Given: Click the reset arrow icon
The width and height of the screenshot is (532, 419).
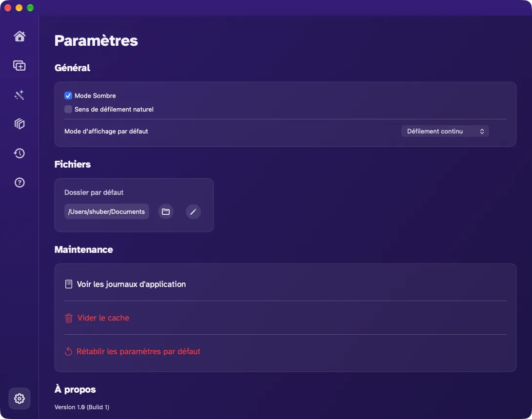Looking at the screenshot, I should 68,352.
